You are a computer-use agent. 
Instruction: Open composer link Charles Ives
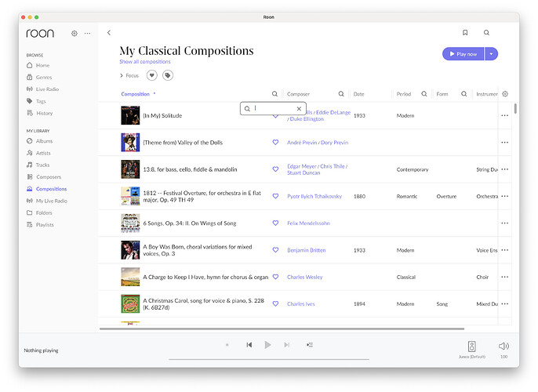[x=301, y=304]
